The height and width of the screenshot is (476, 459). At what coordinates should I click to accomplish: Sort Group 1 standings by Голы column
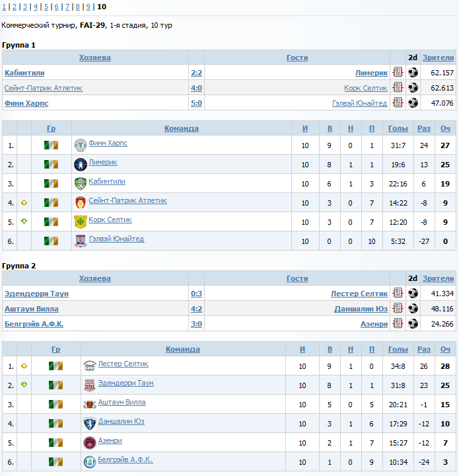398,128
